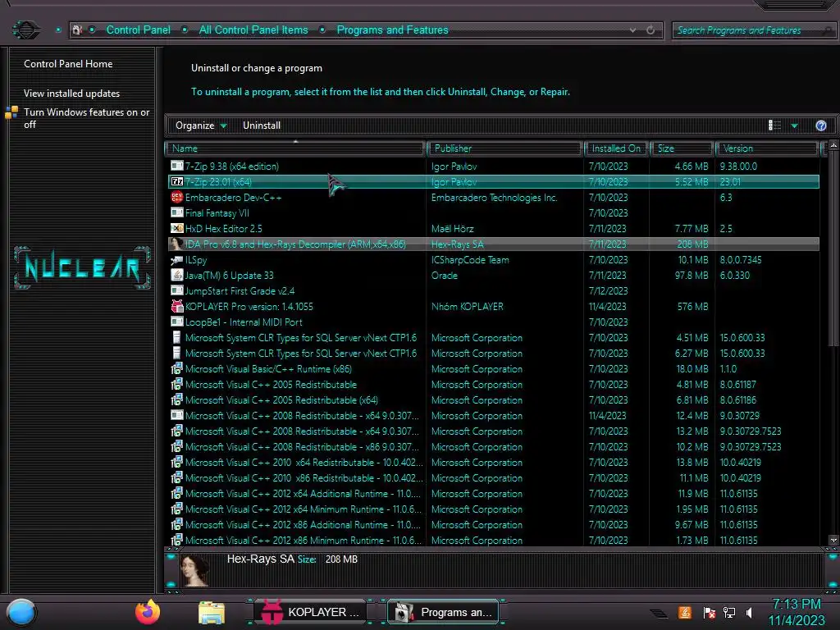
Task: Sort by the Installed On column header
Action: [616, 148]
